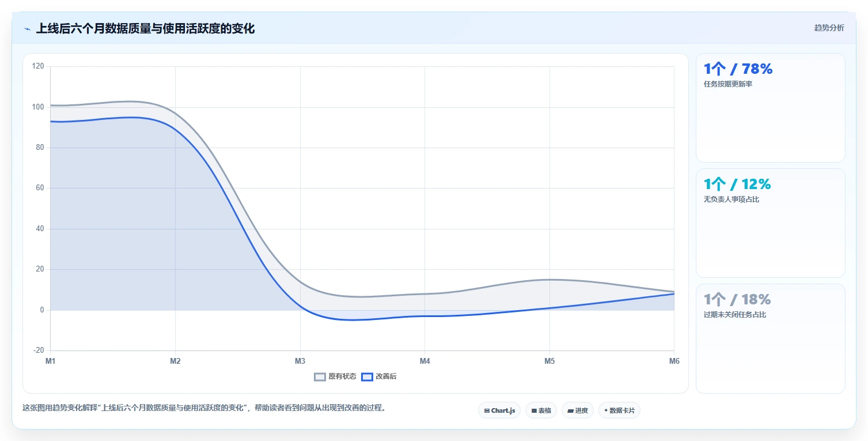The width and height of the screenshot is (868, 441).
Task: Click the 100 y-axis value
Action: tap(38, 107)
